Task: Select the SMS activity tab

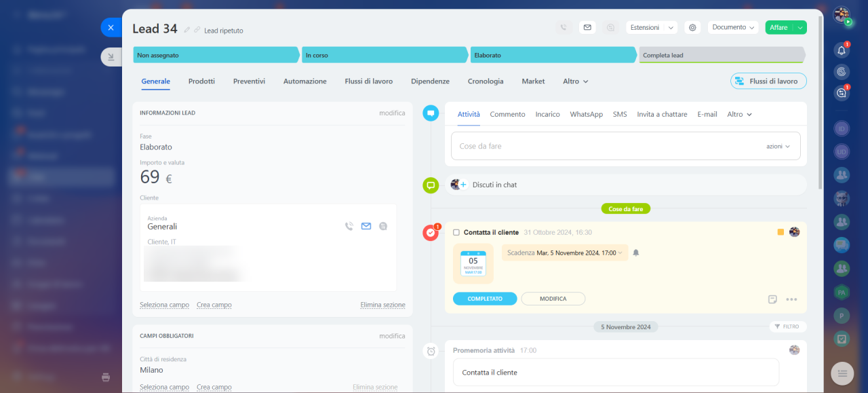Action: (x=620, y=114)
